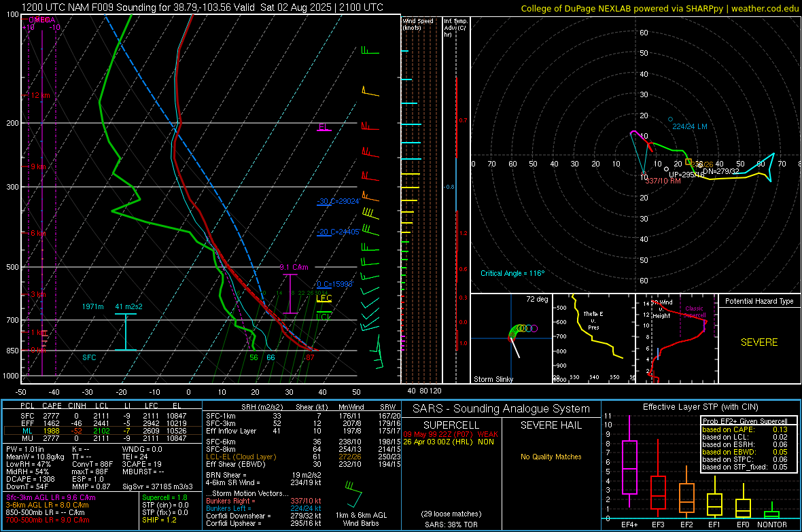Click the BRN Shear = 19 m2/s2 line
This screenshot has height=532, width=802.
(x=264, y=475)
